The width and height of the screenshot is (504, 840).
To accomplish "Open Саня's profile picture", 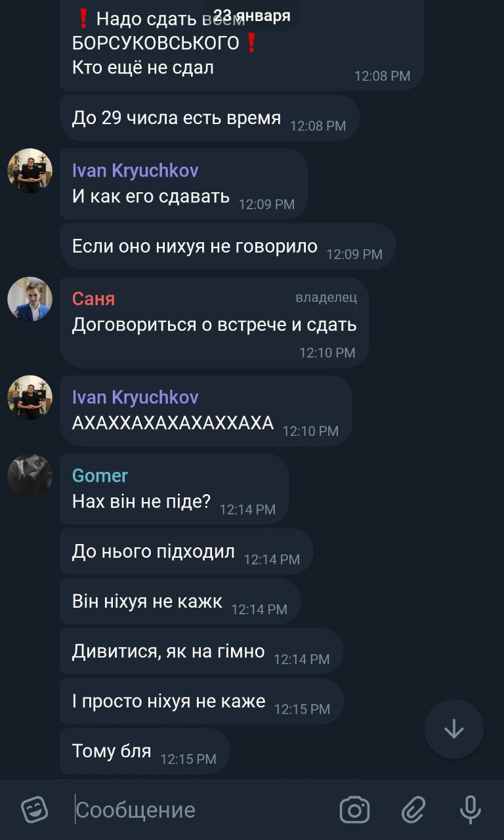I will pos(30,299).
